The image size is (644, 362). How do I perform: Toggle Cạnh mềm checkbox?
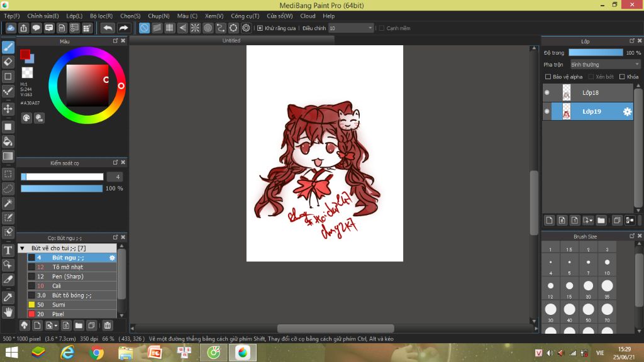click(382, 28)
